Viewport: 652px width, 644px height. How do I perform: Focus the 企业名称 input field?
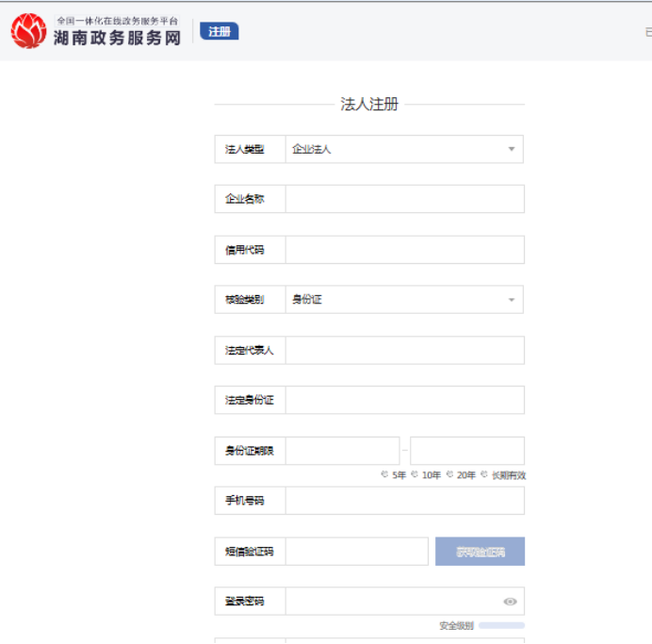point(404,199)
